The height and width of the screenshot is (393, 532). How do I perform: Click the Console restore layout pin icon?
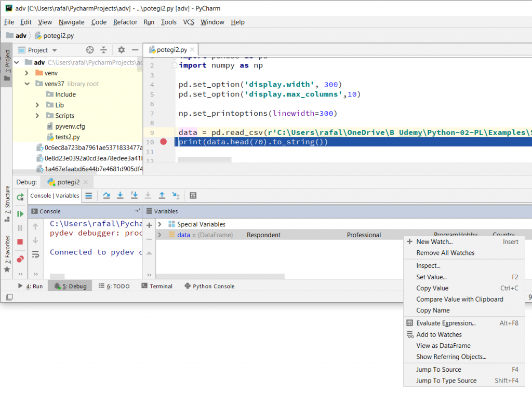point(137,211)
